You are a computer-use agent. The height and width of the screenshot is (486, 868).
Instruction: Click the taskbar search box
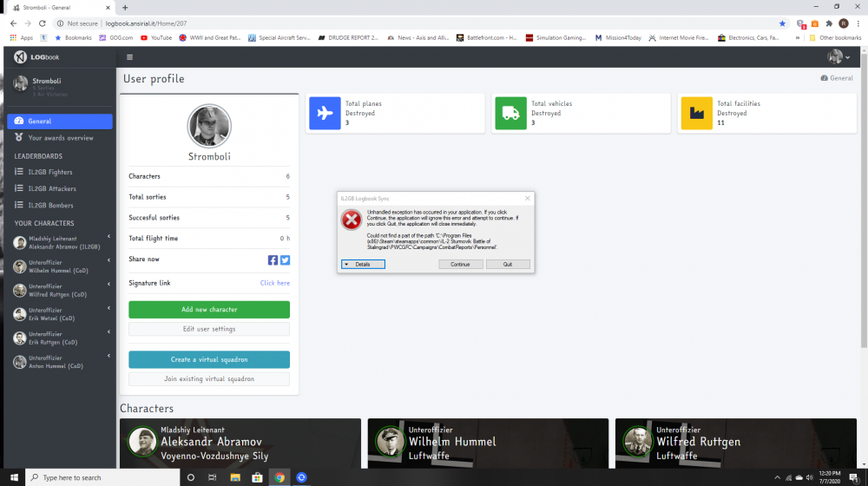tap(102, 477)
